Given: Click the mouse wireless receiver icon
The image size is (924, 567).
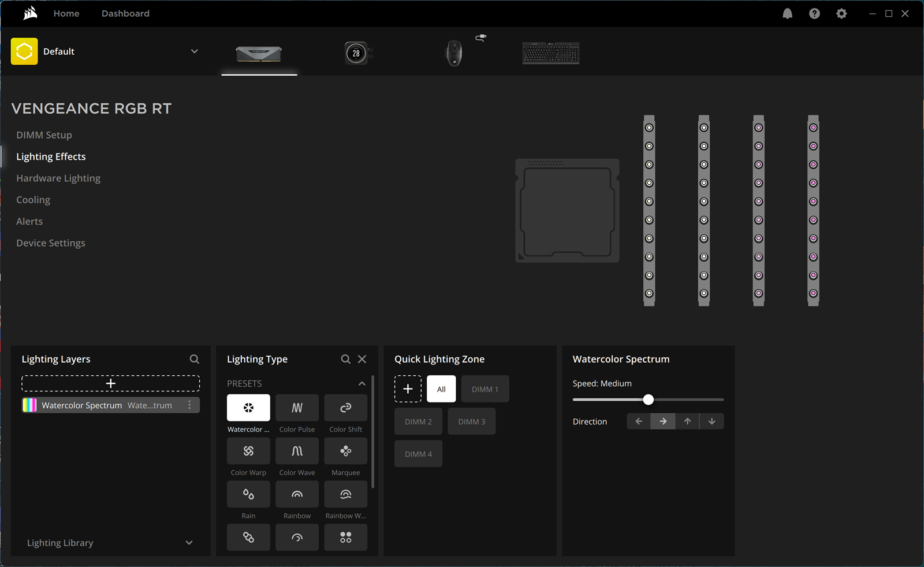Looking at the screenshot, I should [481, 38].
